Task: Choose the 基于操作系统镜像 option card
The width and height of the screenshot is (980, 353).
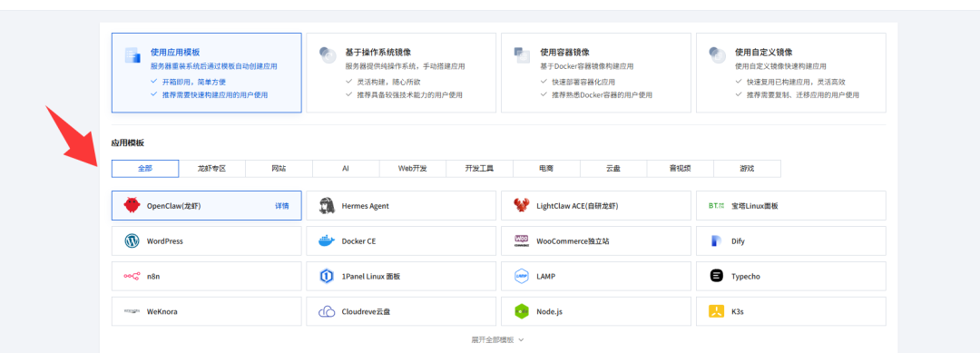Action: [401, 73]
